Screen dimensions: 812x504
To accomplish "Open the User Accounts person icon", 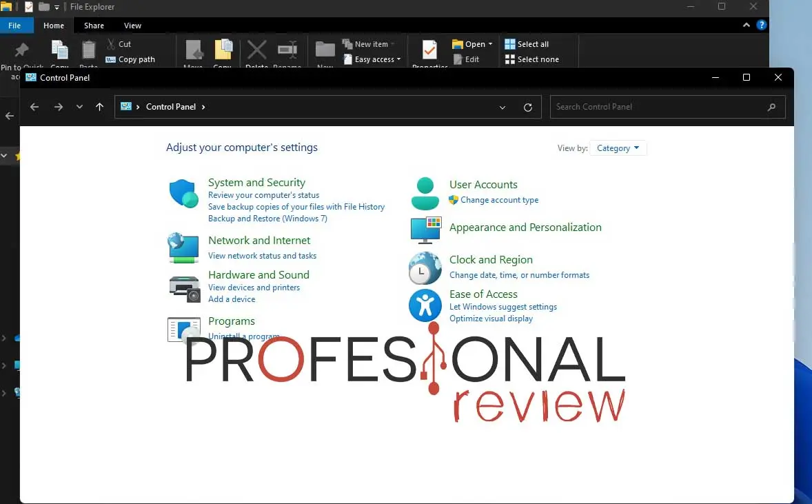I will [425, 193].
